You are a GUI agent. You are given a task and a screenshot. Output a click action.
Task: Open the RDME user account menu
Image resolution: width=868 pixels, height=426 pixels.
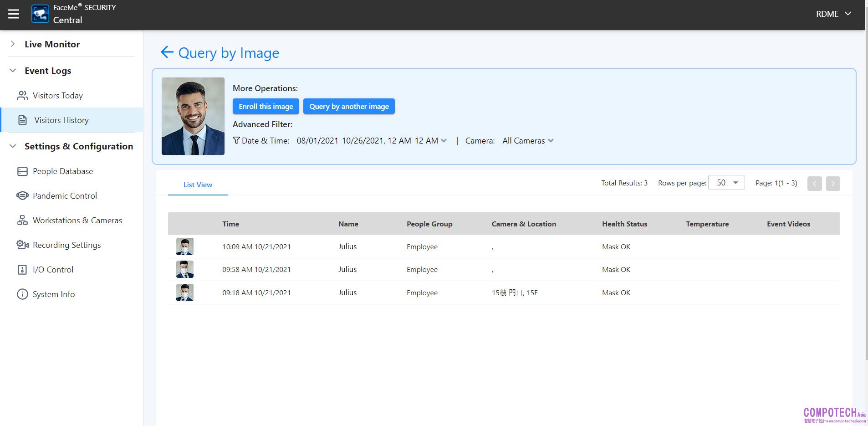(x=833, y=14)
